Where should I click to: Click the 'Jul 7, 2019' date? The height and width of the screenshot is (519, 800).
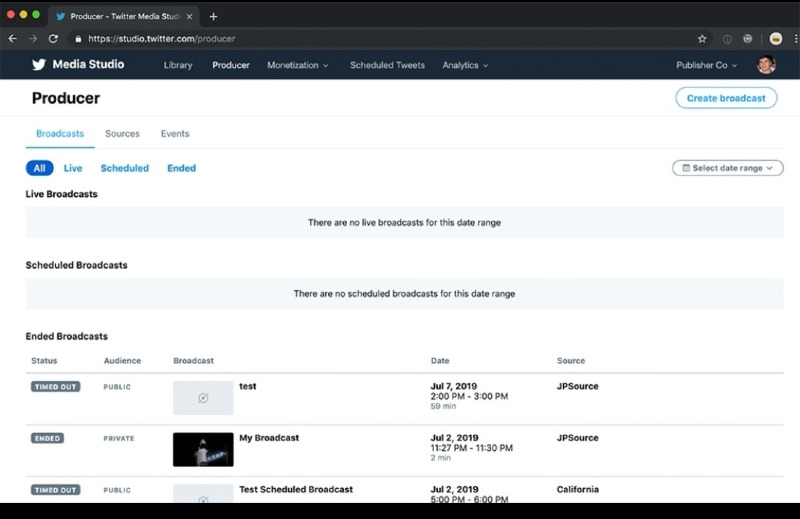454,386
